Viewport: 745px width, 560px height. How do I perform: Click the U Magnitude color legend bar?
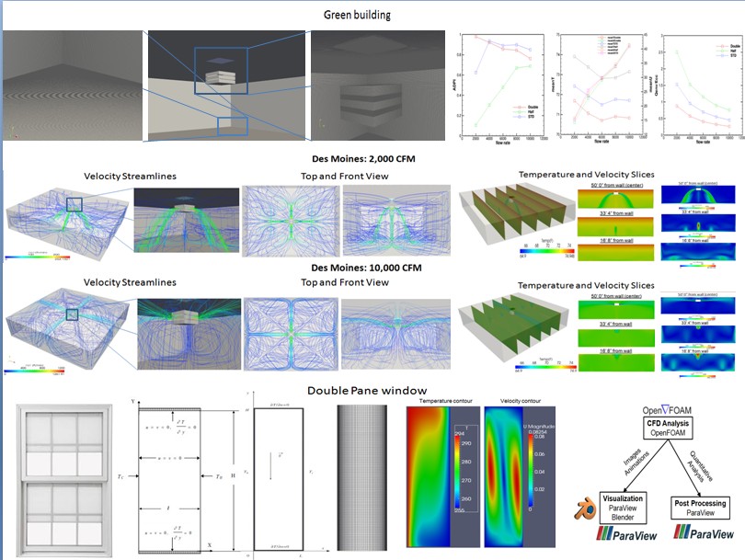tap(531, 470)
